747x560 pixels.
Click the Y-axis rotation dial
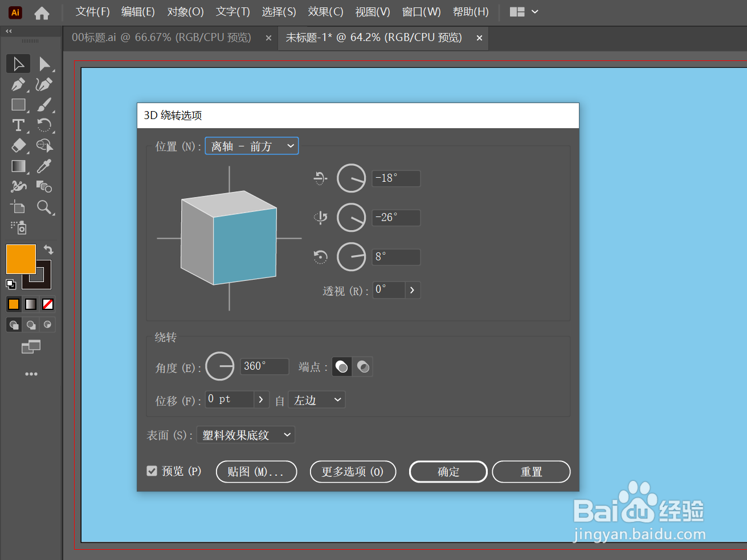pyautogui.click(x=352, y=218)
